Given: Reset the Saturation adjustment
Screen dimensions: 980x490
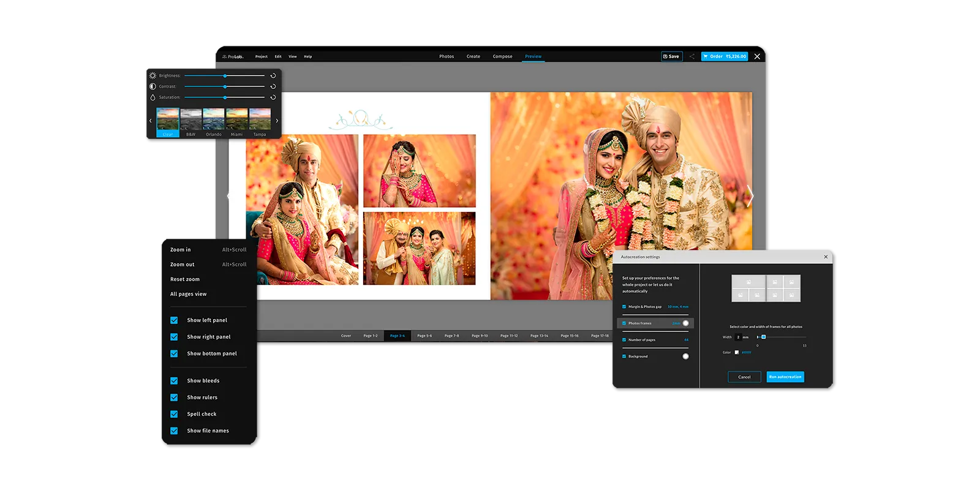Looking at the screenshot, I should tap(273, 97).
